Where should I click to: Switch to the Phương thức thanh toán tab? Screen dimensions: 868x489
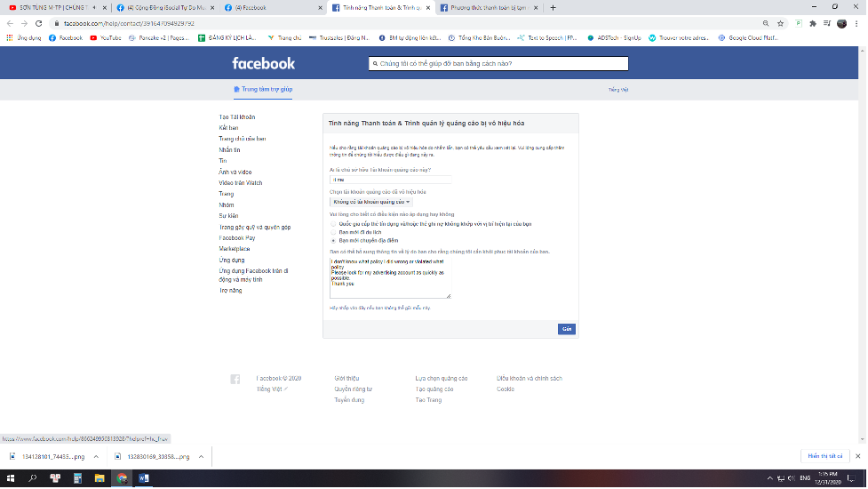pyautogui.click(x=487, y=8)
